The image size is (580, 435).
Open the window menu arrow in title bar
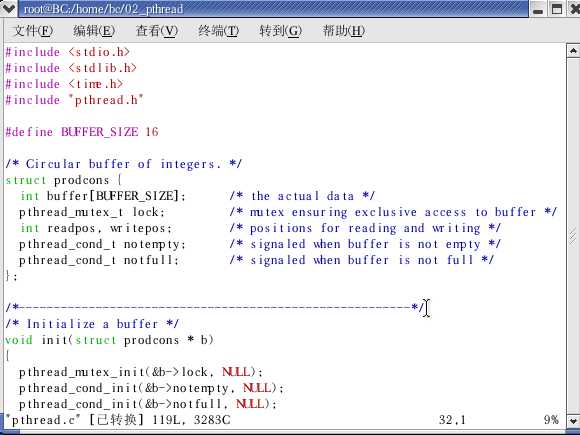[8, 8]
